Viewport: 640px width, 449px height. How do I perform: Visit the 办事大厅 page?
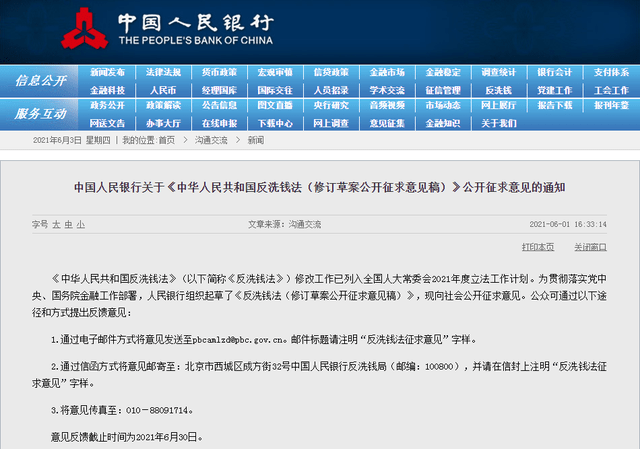(163, 123)
